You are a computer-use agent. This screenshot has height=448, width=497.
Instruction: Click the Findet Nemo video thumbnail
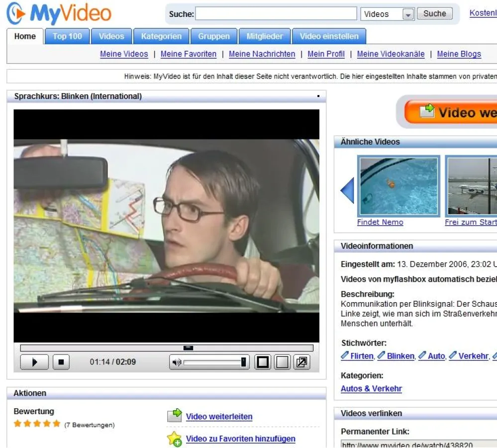tap(398, 186)
